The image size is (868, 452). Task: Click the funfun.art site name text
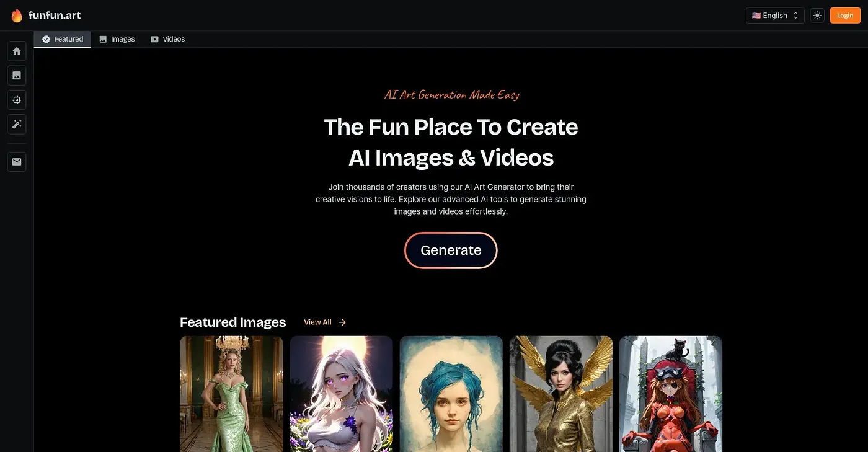point(55,16)
